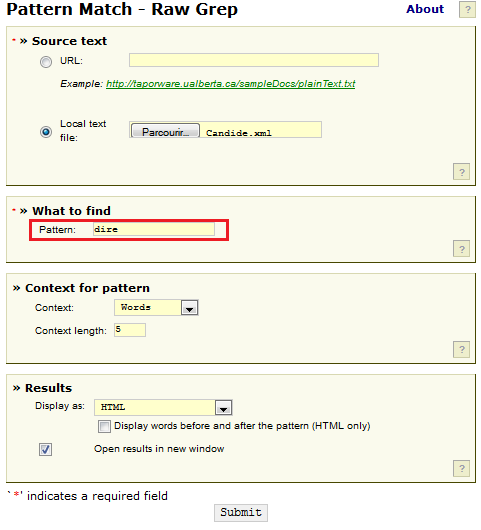Expand the Context dropdown showing Words
Image resolution: width=481 pixels, height=530 pixels.
pos(156,308)
